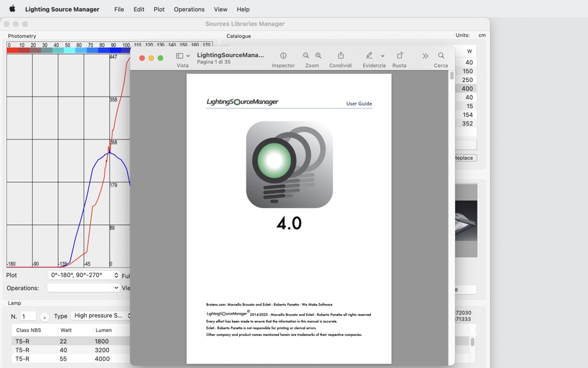Zoom in with the plus magnifier
588x368 pixels.
[318, 56]
